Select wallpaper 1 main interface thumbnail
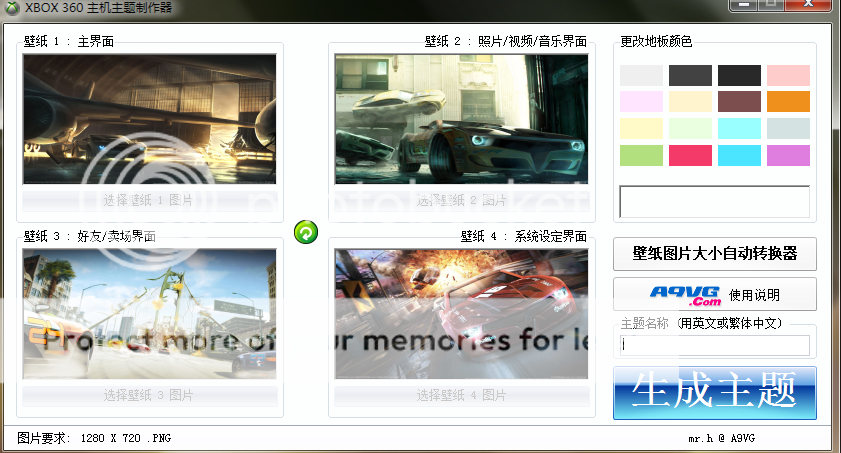 149,118
